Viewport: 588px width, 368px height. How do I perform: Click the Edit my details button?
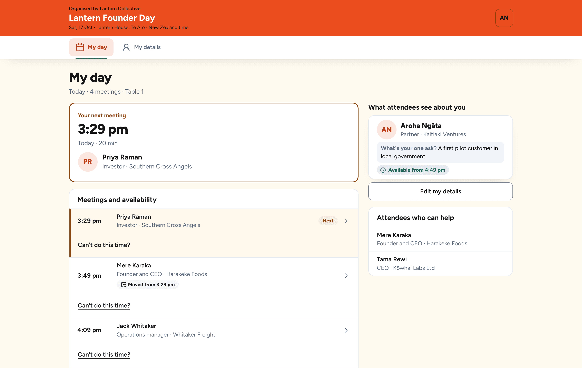click(440, 191)
